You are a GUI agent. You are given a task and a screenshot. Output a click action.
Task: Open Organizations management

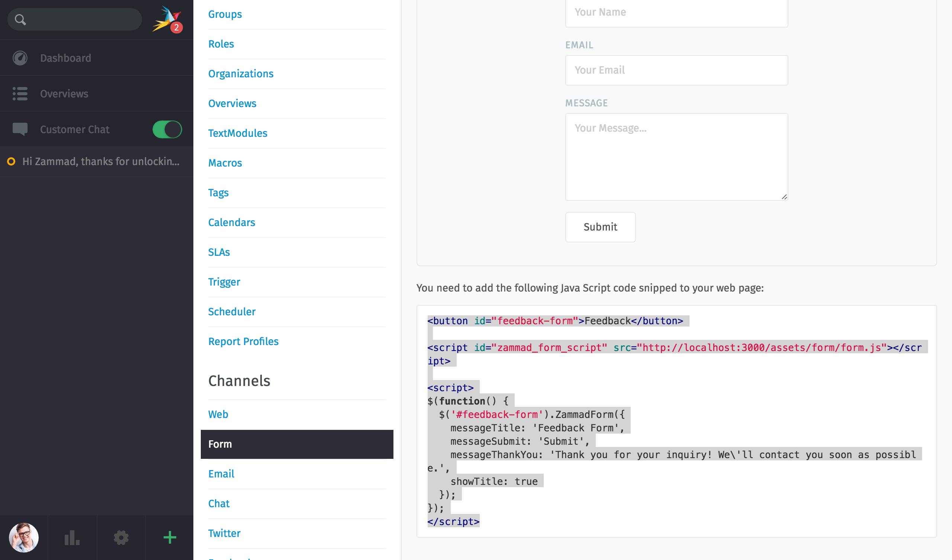click(241, 74)
